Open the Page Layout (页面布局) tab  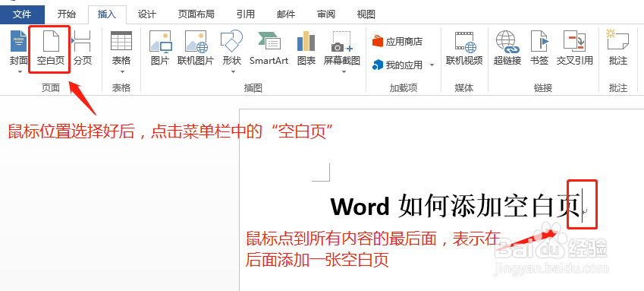(x=196, y=15)
